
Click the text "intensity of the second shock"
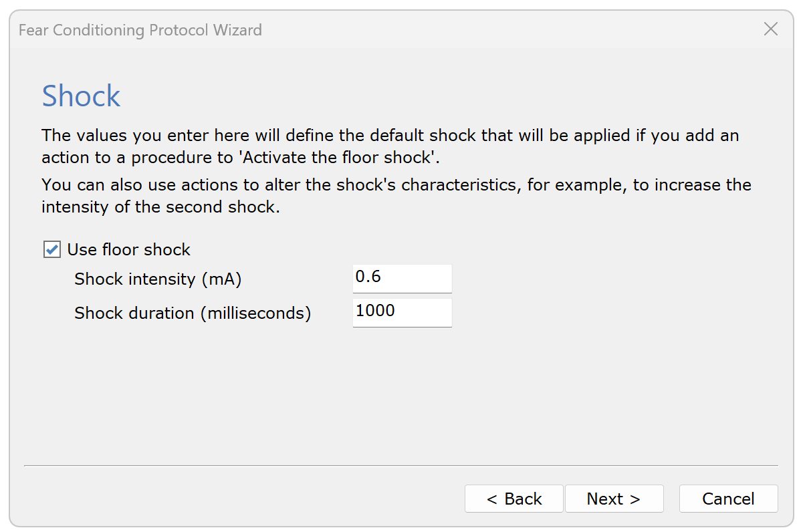[x=160, y=207]
